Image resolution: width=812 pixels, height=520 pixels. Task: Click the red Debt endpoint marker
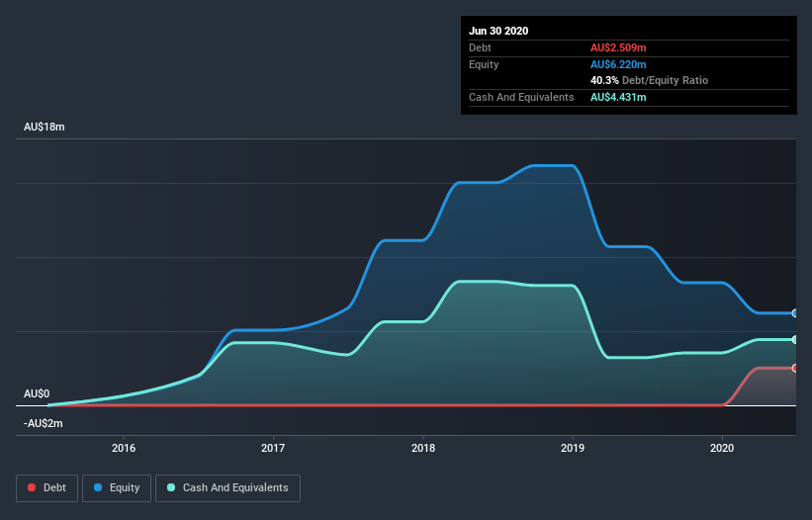coord(795,369)
